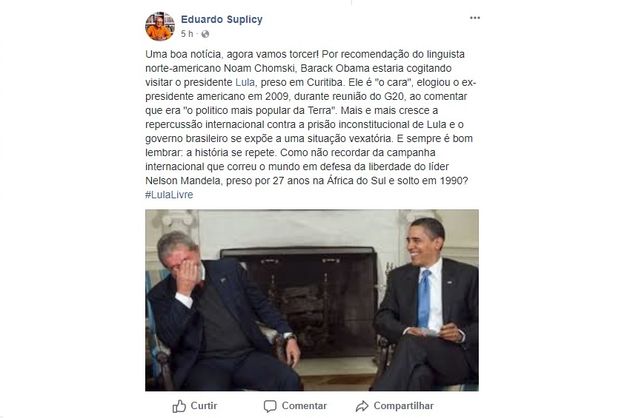
Task: Click the '5 h' post timestamp
Action: click(187, 34)
